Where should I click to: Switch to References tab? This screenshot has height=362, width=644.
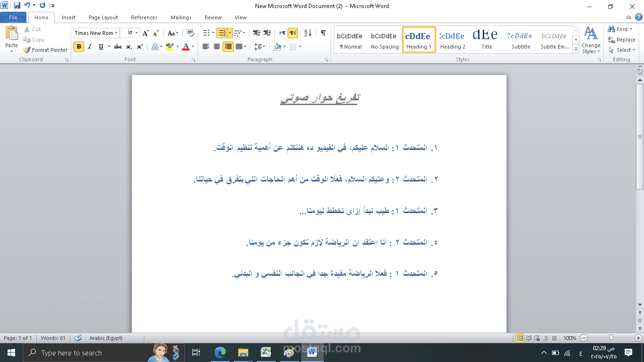point(144,17)
